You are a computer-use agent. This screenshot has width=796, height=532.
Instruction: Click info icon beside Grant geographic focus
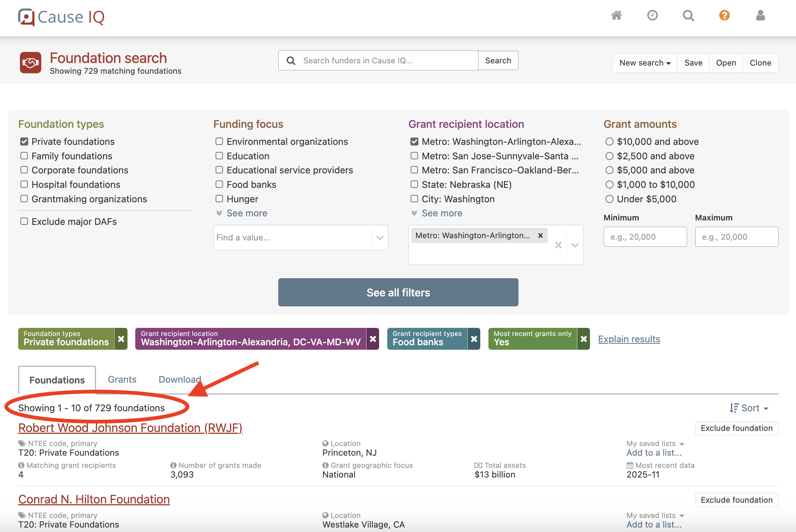click(x=325, y=465)
